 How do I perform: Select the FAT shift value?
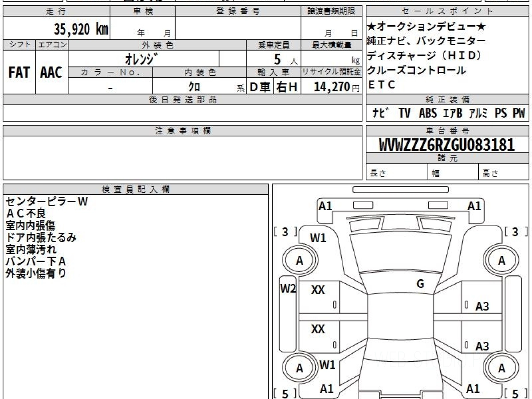[19, 73]
